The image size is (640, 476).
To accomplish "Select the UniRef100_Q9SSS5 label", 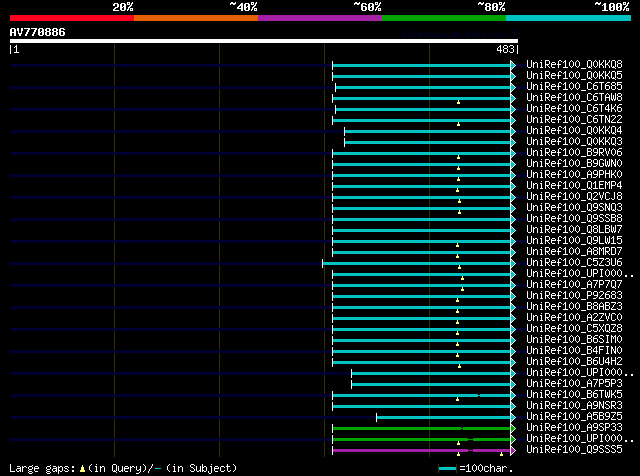I will [x=574, y=450].
